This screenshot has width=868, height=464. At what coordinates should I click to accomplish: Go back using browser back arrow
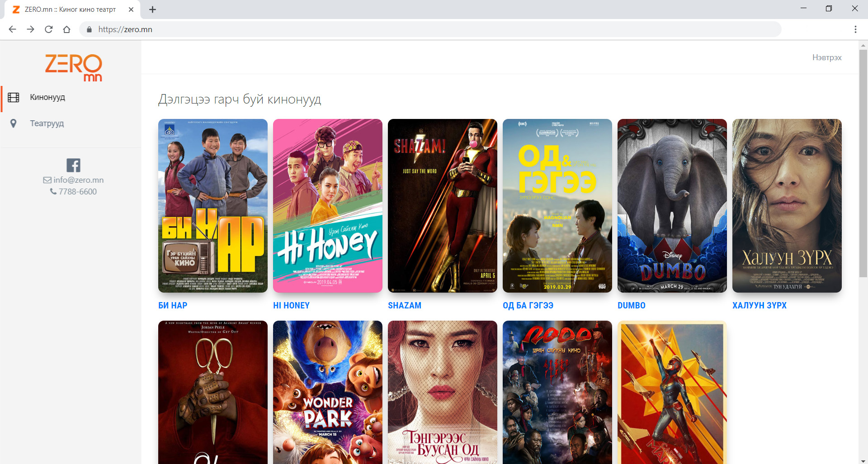coord(13,29)
